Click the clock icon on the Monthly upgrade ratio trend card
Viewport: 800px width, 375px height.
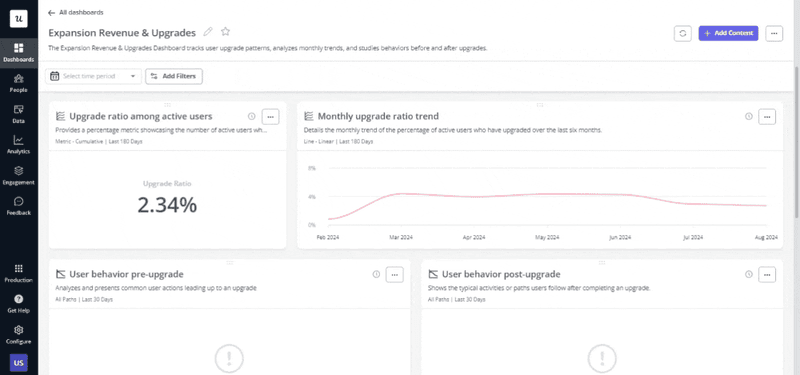point(748,116)
